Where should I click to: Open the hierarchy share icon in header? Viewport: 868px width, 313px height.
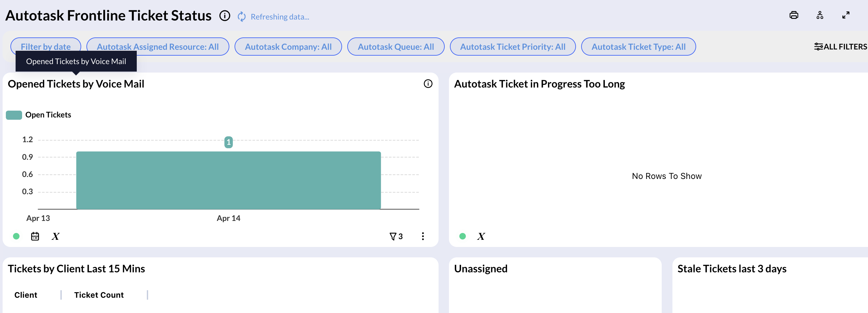820,15
